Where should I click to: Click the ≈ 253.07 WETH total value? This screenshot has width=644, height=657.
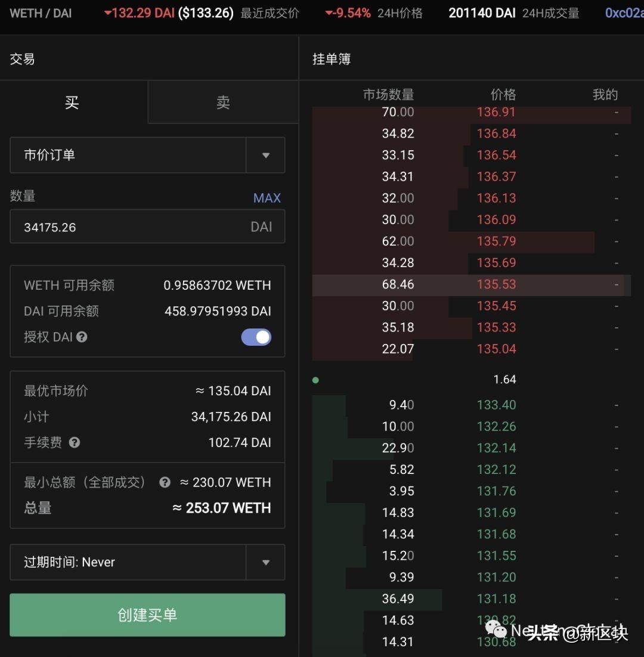coord(222,509)
